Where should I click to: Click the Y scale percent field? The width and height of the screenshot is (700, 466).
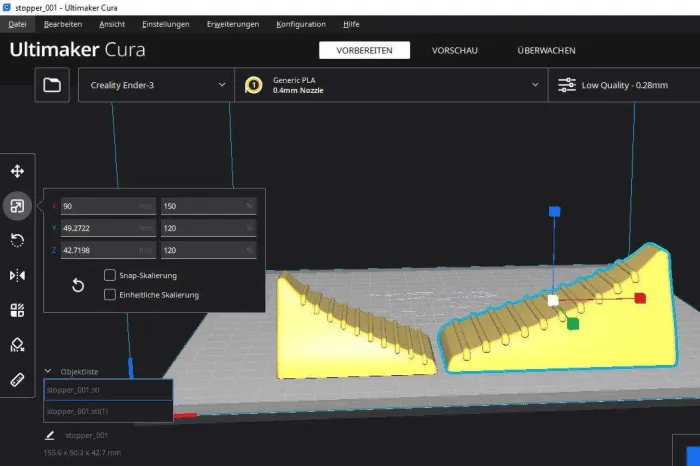coord(209,228)
